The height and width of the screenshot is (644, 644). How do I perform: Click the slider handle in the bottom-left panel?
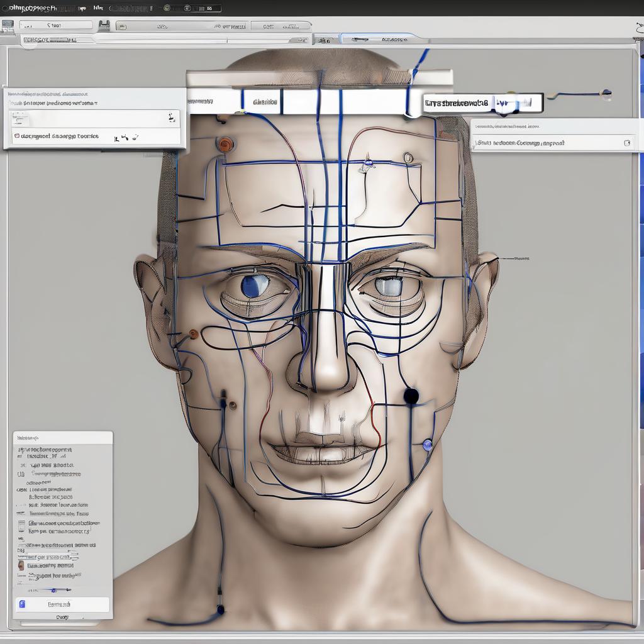point(53,590)
